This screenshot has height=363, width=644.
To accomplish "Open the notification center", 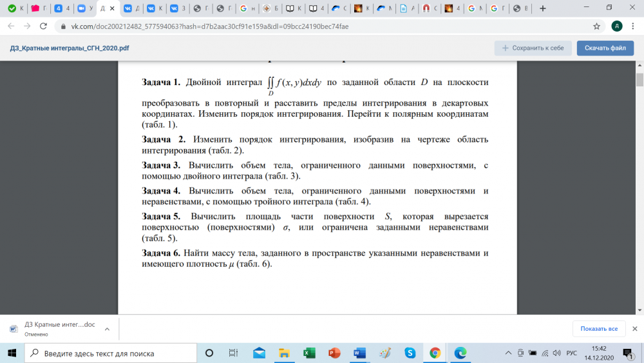I will coord(628,353).
